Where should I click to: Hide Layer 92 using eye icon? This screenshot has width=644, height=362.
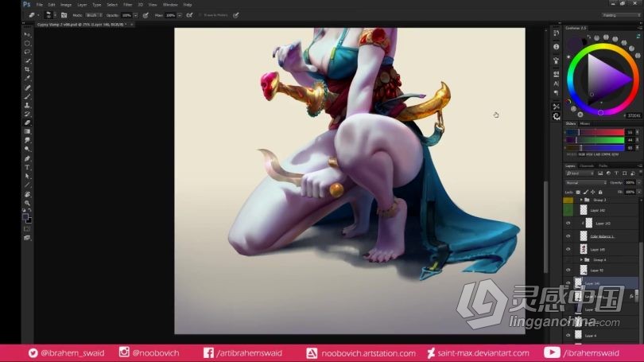tap(568, 270)
